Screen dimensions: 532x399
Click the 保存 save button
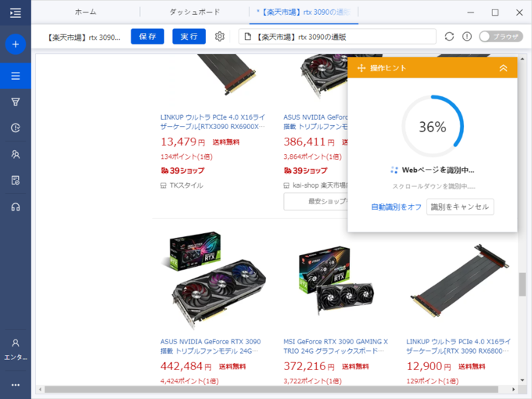[x=147, y=36]
